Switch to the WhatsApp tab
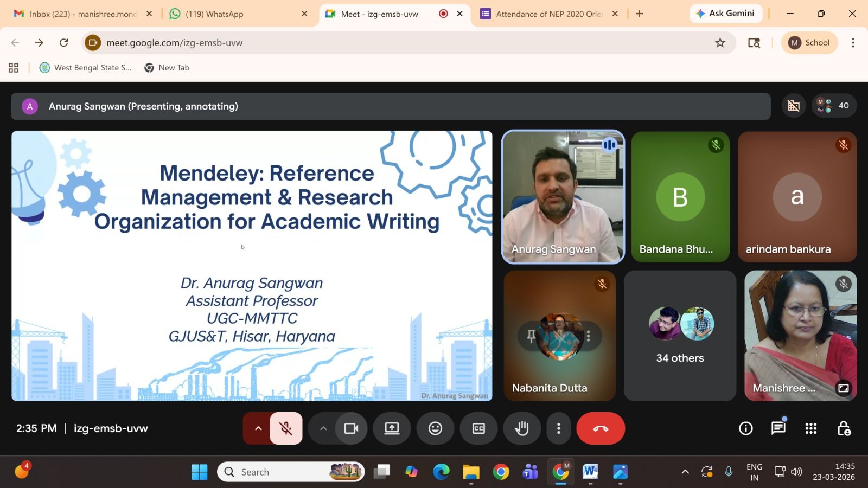 tap(214, 14)
